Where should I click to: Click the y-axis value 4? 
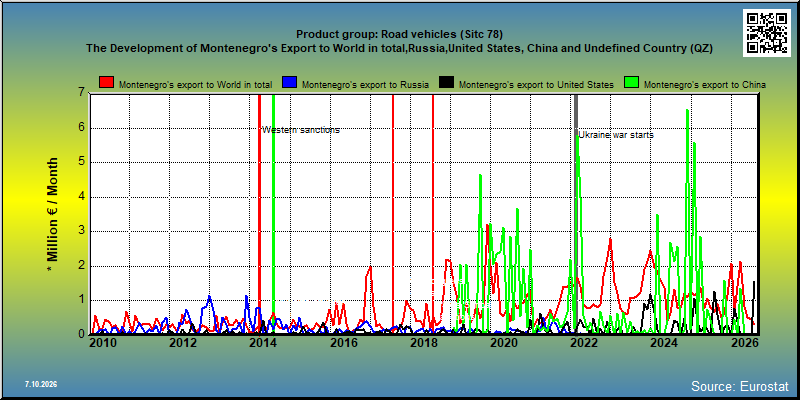coord(82,197)
